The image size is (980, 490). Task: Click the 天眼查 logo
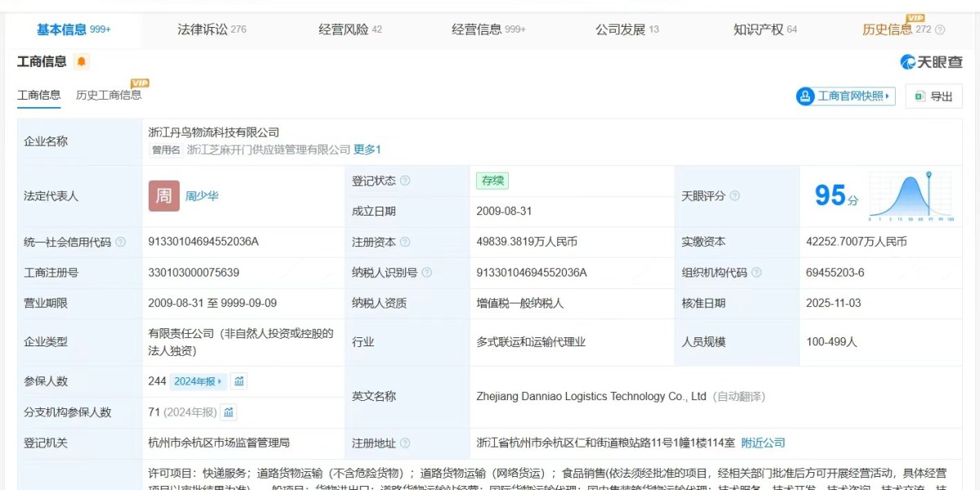pyautogui.click(x=931, y=62)
